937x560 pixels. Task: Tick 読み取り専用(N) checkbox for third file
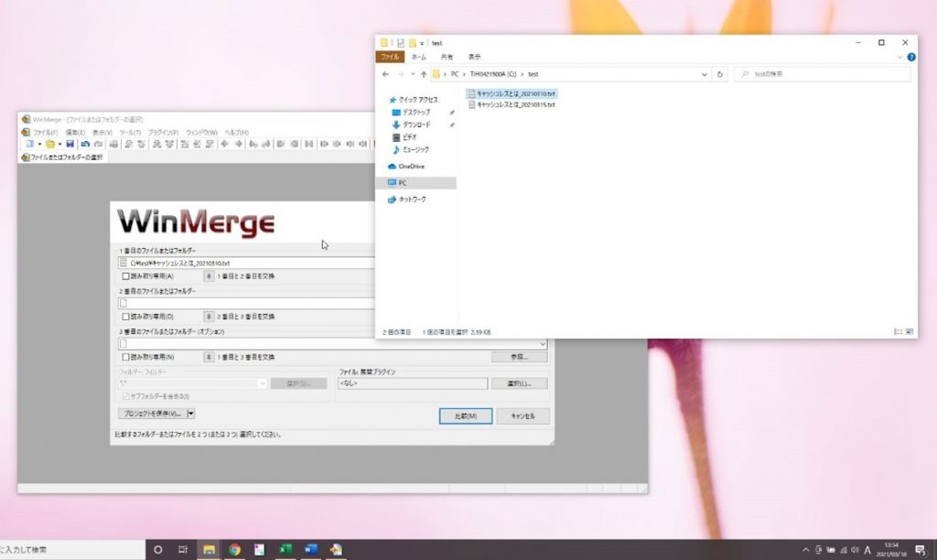pyautogui.click(x=125, y=357)
